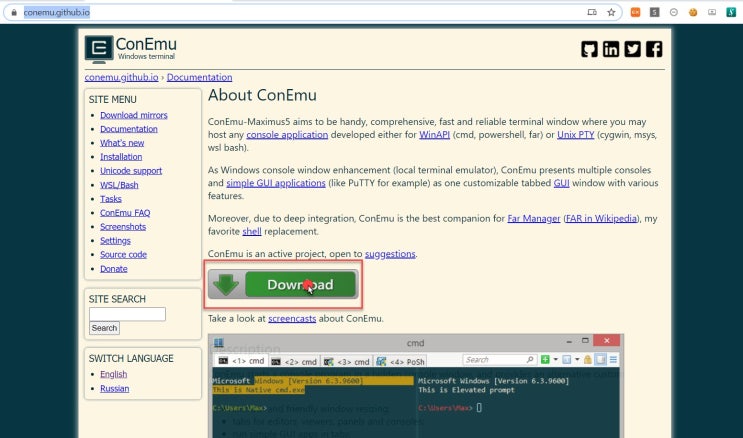Follow the WinAPI link
The image size is (743, 438).
(435, 135)
